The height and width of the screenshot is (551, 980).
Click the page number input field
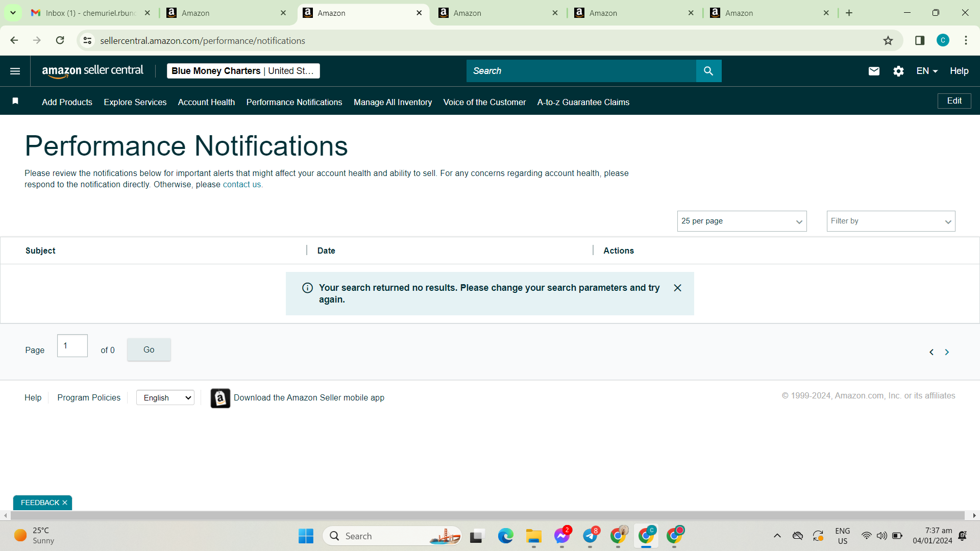(72, 346)
